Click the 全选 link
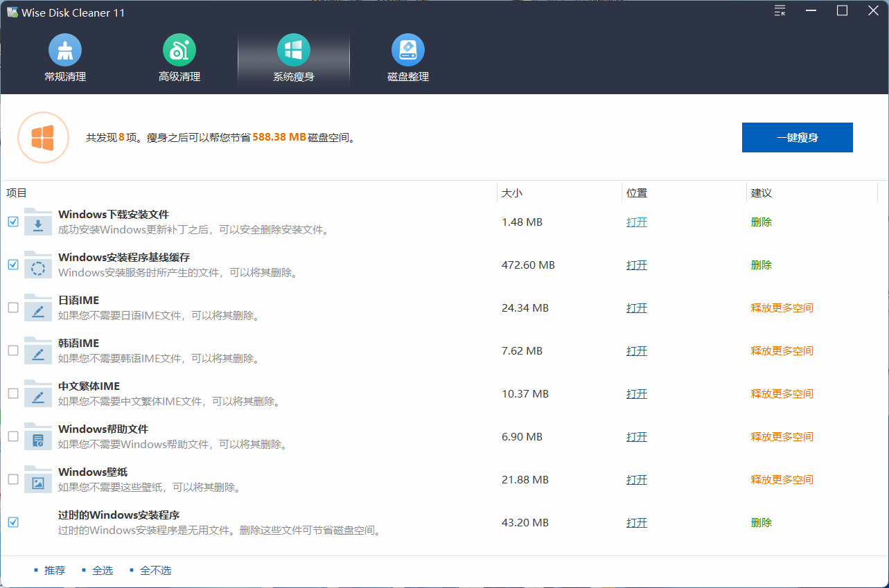This screenshot has width=889, height=588. (x=103, y=571)
